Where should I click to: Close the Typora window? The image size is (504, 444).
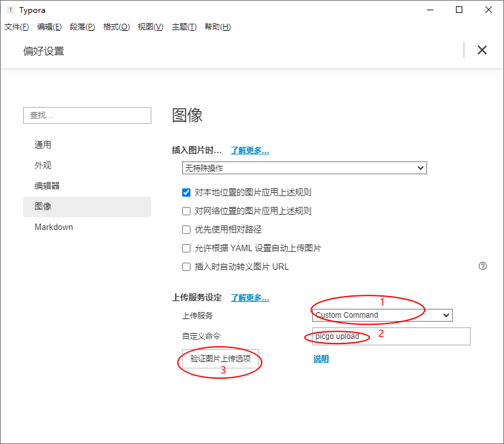tap(488, 10)
